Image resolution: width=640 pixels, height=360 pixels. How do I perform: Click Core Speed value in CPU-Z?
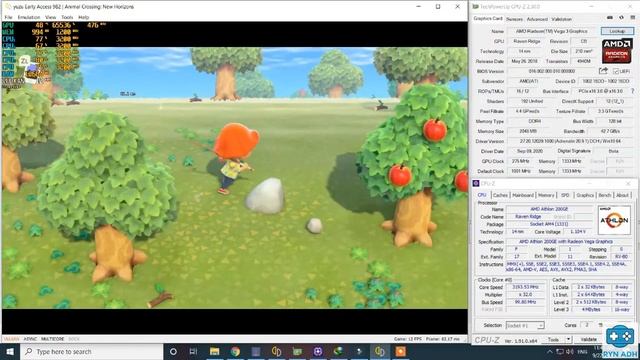(x=525, y=287)
